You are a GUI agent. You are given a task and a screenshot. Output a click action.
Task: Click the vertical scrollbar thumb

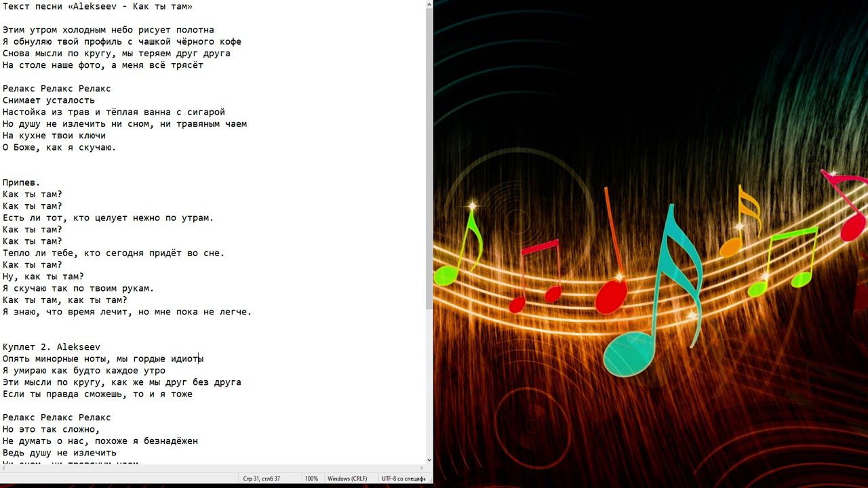429,159
